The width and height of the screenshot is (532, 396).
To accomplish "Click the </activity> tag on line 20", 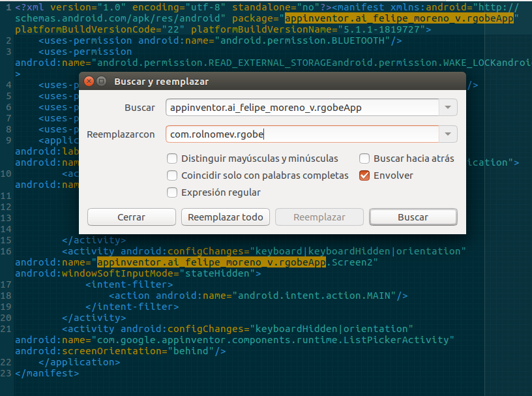I will tap(94, 318).
